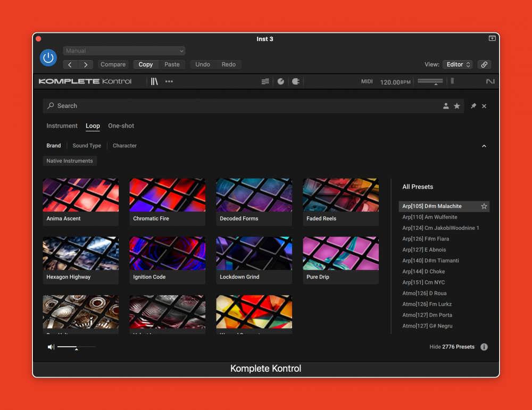Adjust the master volume slider in header
This screenshot has width=532, height=410.
click(x=430, y=81)
